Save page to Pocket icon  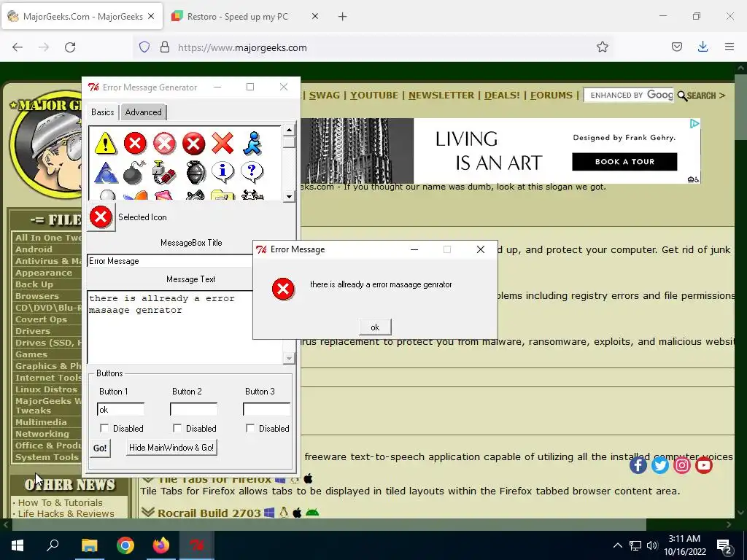(x=677, y=47)
